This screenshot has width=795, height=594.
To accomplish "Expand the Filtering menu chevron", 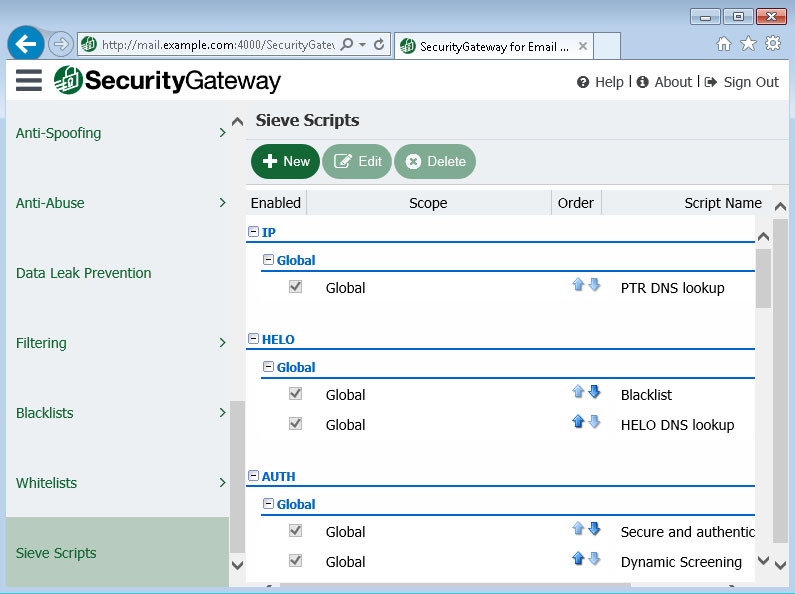I will tap(222, 343).
